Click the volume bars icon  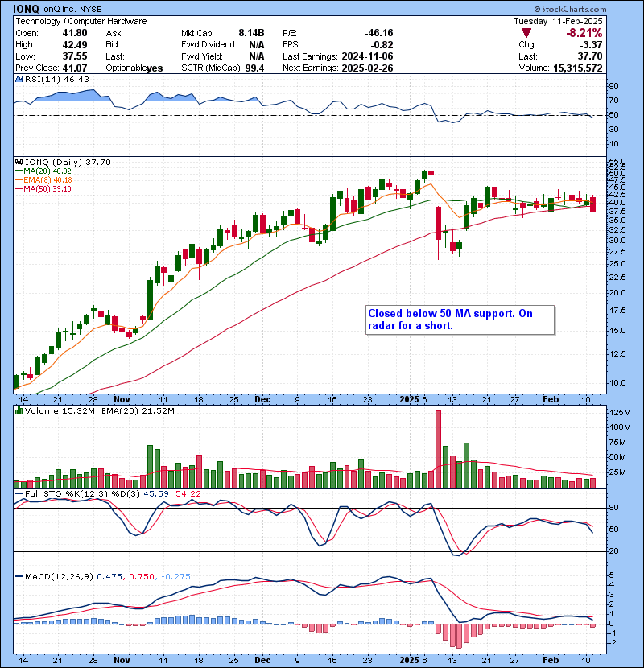[19, 410]
